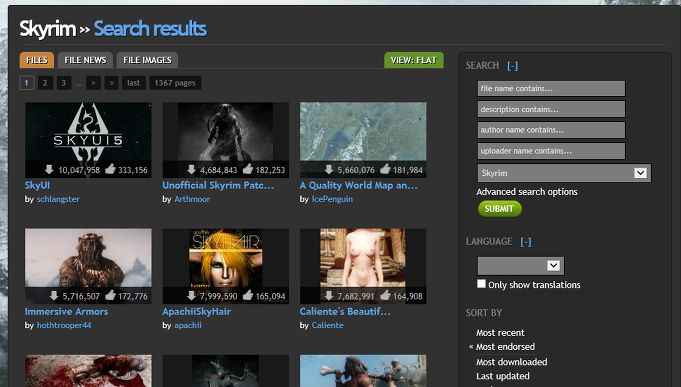Open Unofficial Skyrim Patc... mod link

click(218, 185)
